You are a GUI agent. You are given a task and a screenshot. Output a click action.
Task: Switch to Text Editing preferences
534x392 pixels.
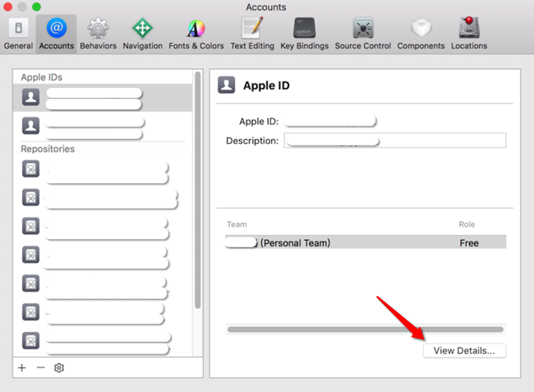[x=252, y=34]
